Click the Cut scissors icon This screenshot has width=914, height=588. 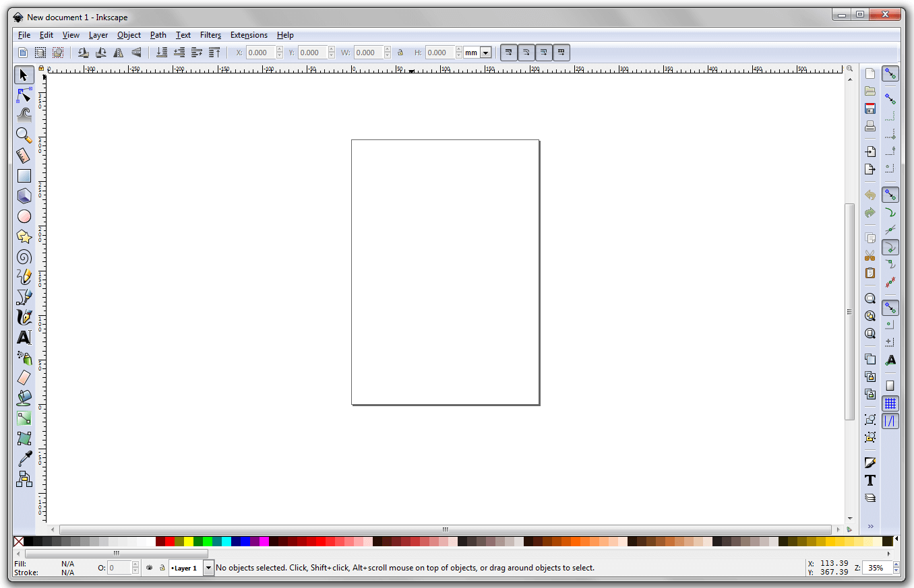(x=870, y=255)
